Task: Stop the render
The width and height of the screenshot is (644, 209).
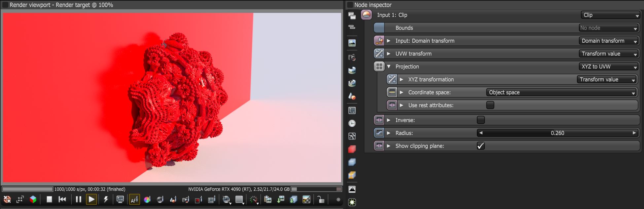Action: tap(49, 199)
